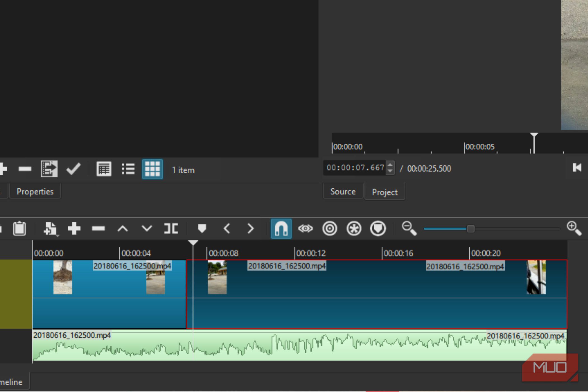Open the Properties tab
Viewport: 588px width, 392px height.
pyautogui.click(x=35, y=192)
